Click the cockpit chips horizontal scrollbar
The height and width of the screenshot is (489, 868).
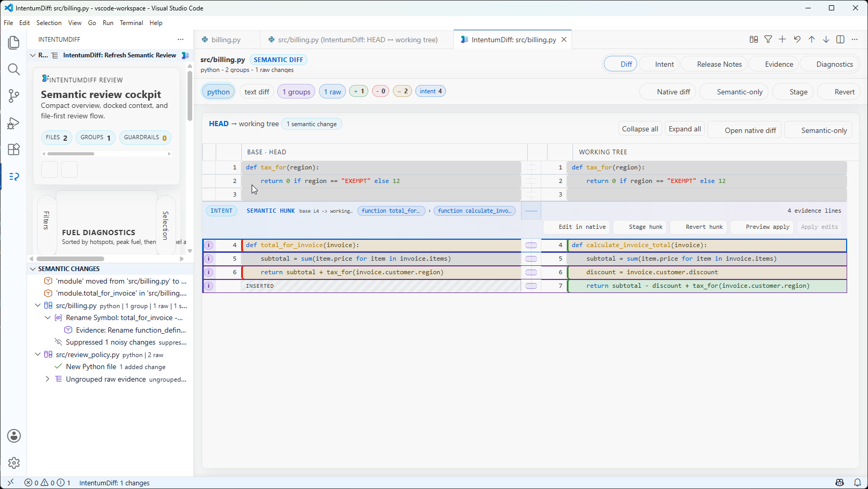coord(71,154)
